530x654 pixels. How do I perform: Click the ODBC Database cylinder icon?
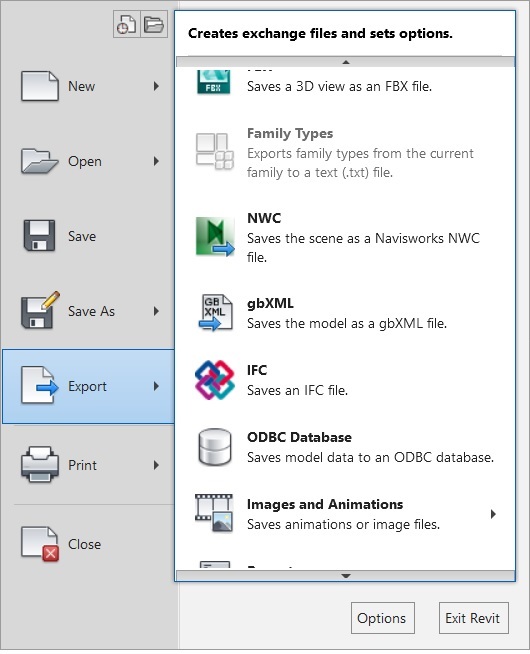(x=215, y=447)
